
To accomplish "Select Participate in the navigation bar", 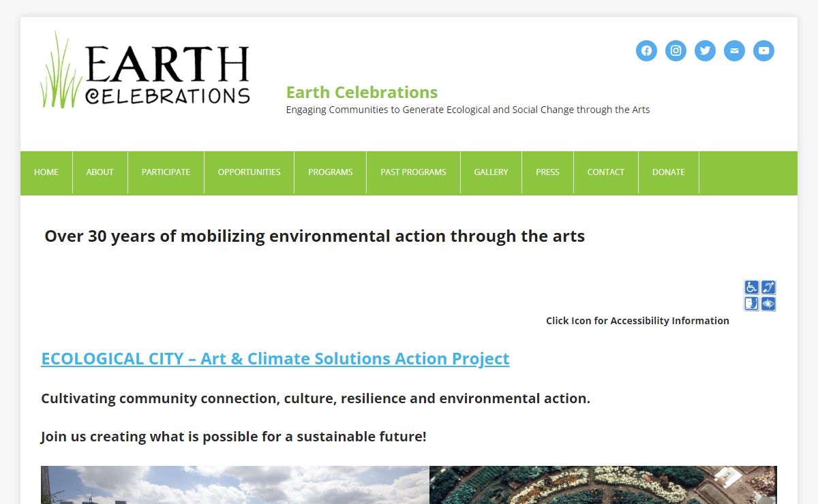I will point(166,172).
